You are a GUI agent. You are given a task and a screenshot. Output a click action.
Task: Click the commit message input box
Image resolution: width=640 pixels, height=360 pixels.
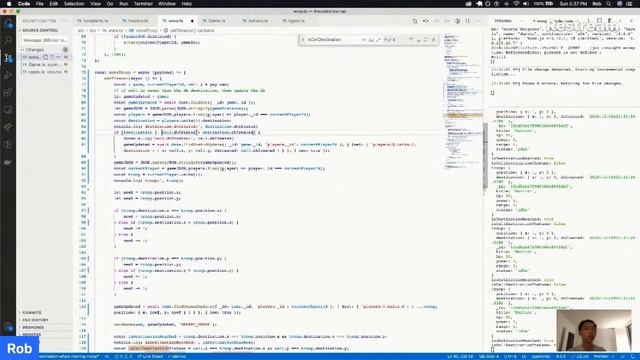tap(45, 40)
